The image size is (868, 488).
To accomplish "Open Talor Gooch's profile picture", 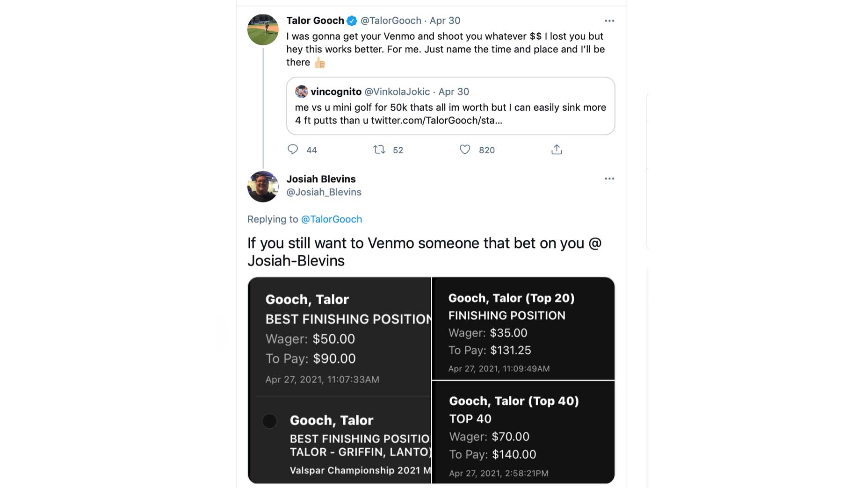I will coord(263,29).
